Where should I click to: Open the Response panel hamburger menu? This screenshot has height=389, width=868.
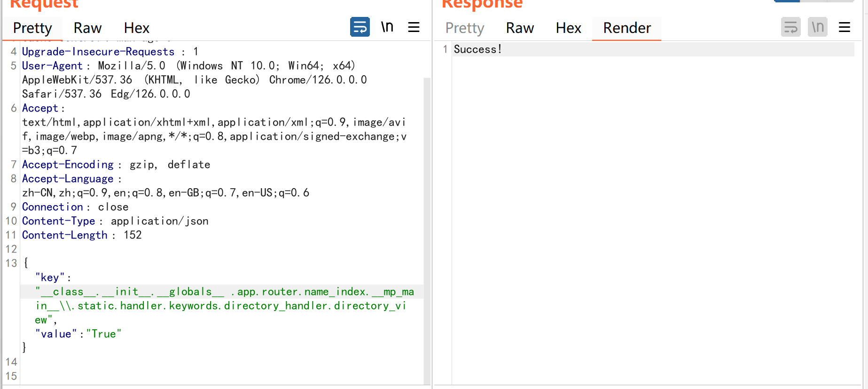[845, 27]
